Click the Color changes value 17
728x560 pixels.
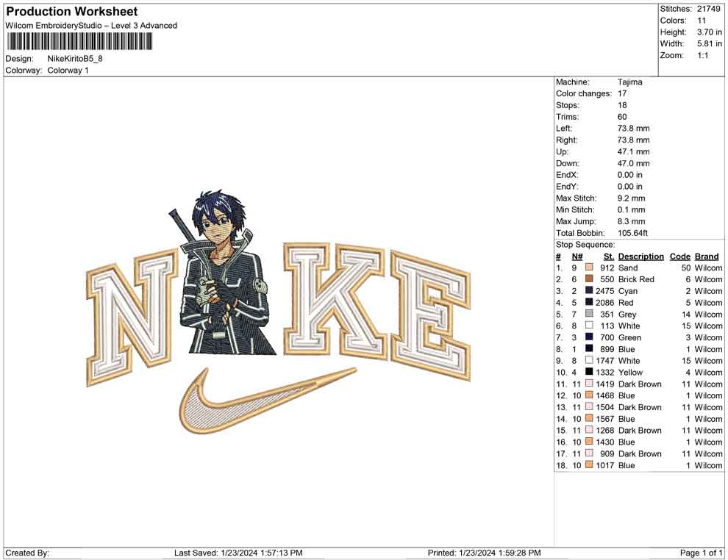coord(622,93)
